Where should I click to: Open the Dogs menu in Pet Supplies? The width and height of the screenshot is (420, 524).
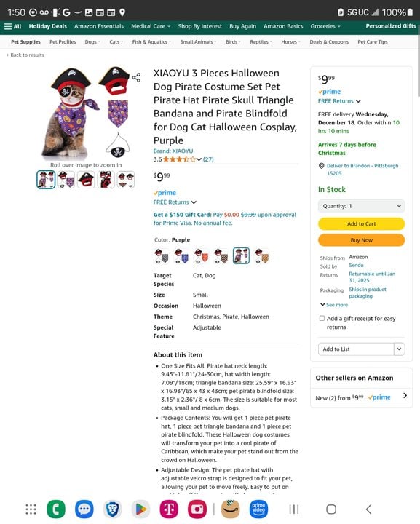[92, 41]
